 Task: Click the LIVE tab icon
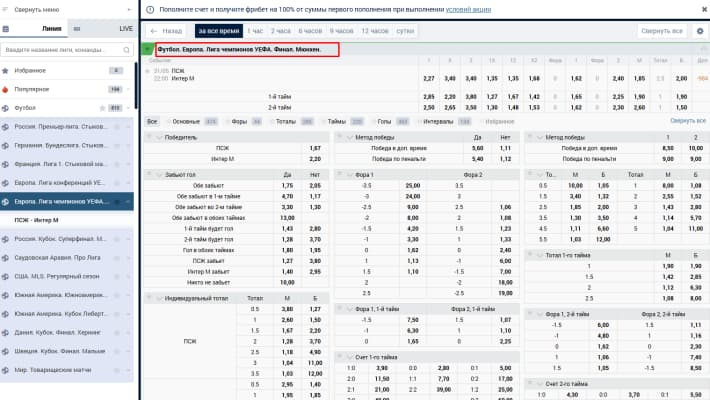pos(77,29)
